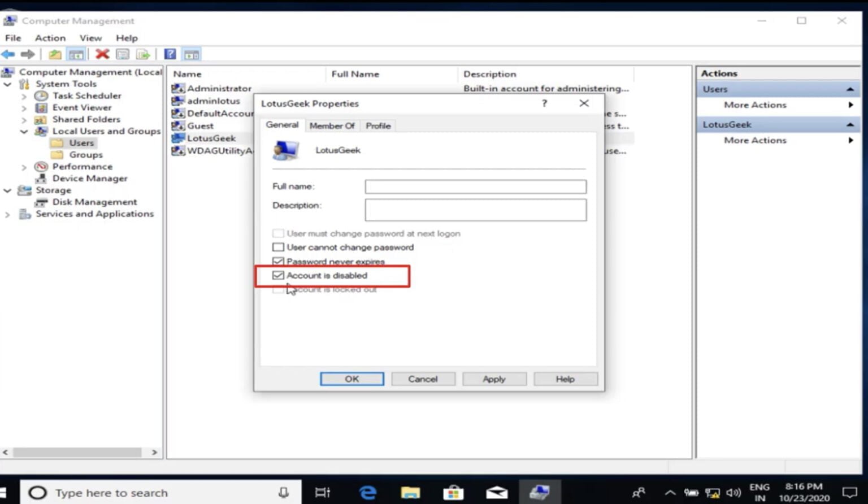Screen dimensions: 868x504
Task: Click the Apply button
Action: pyautogui.click(x=493, y=379)
